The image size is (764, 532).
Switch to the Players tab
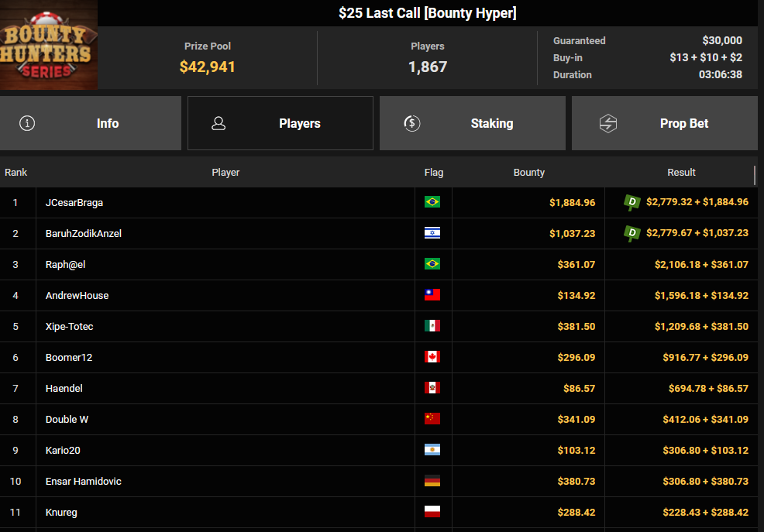click(280, 123)
